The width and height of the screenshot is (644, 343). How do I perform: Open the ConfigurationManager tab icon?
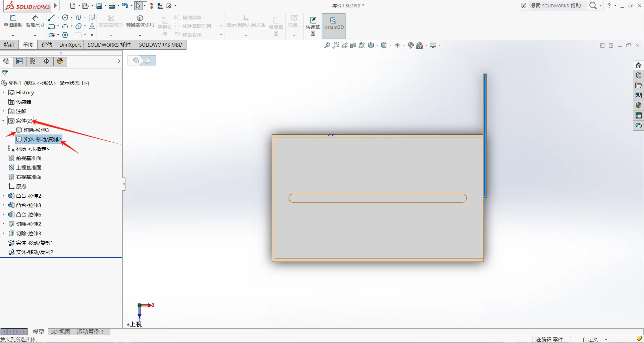click(x=33, y=61)
